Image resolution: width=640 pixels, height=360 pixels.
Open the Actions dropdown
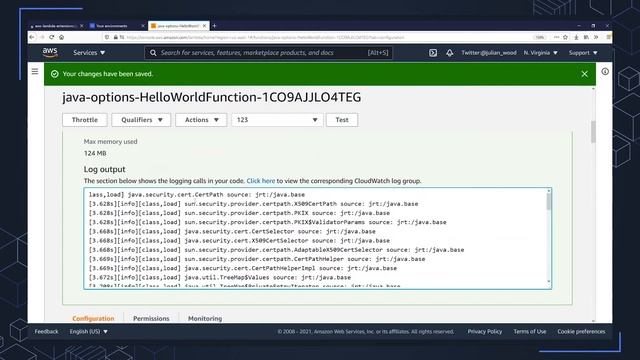coord(201,120)
